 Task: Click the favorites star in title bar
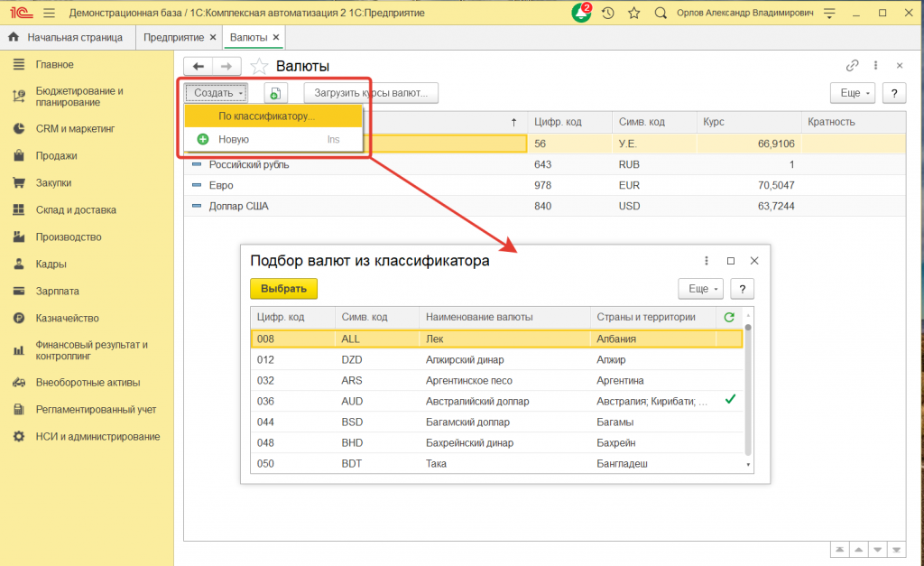(633, 14)
